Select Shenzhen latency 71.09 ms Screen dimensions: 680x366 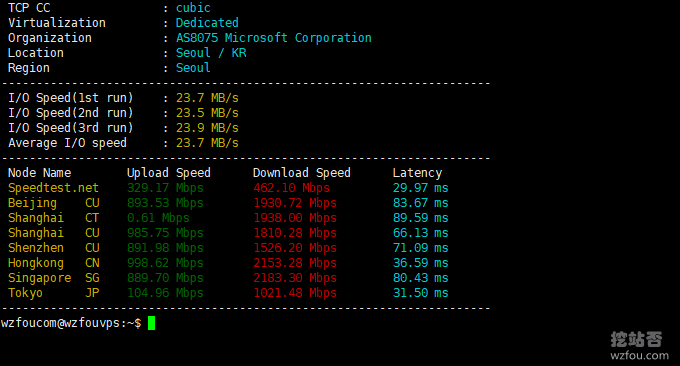pos(421,248)
